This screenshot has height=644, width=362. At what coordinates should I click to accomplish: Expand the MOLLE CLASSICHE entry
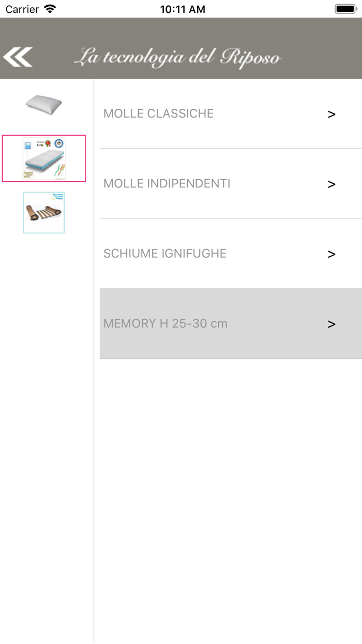[331, 114]
